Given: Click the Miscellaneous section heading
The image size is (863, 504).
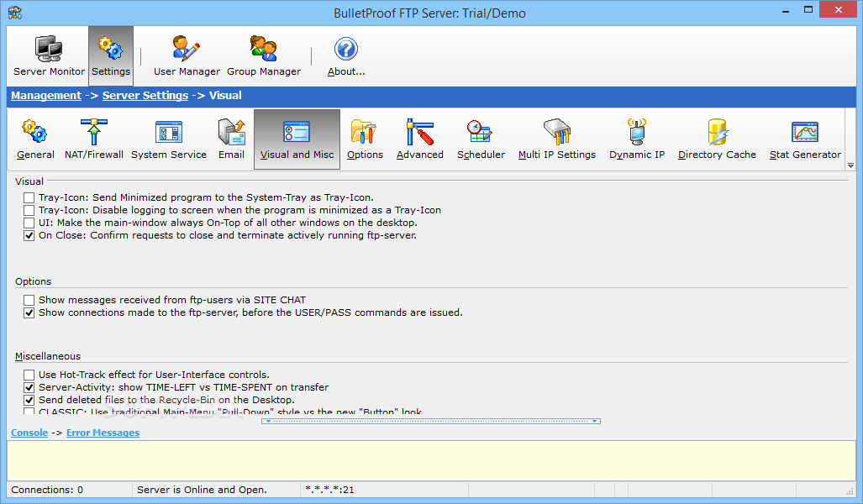Looking at the screenshot, I should [x=48, y=356].
